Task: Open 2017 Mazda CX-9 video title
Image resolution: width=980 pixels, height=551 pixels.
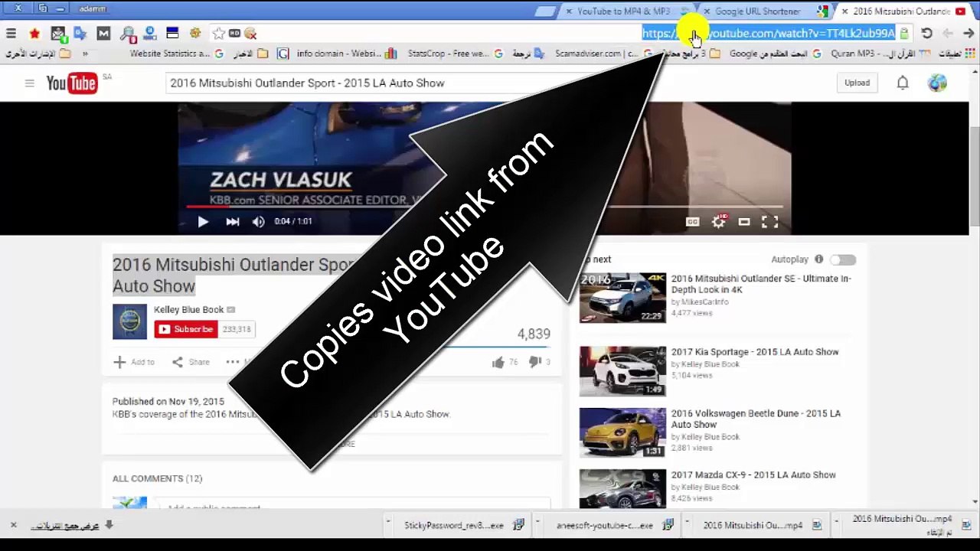Action: 753,474
